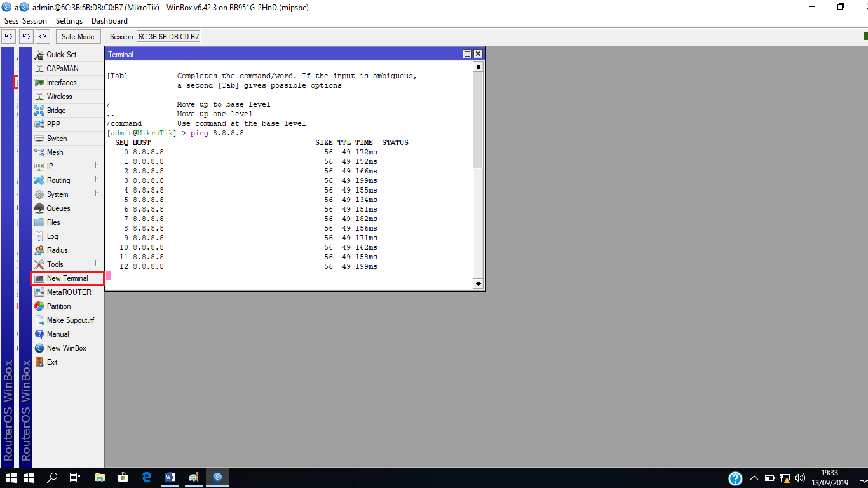The image size is (868, 488).
Task: Open the Manual from the sidebar
Action: [x=68, y=334]
